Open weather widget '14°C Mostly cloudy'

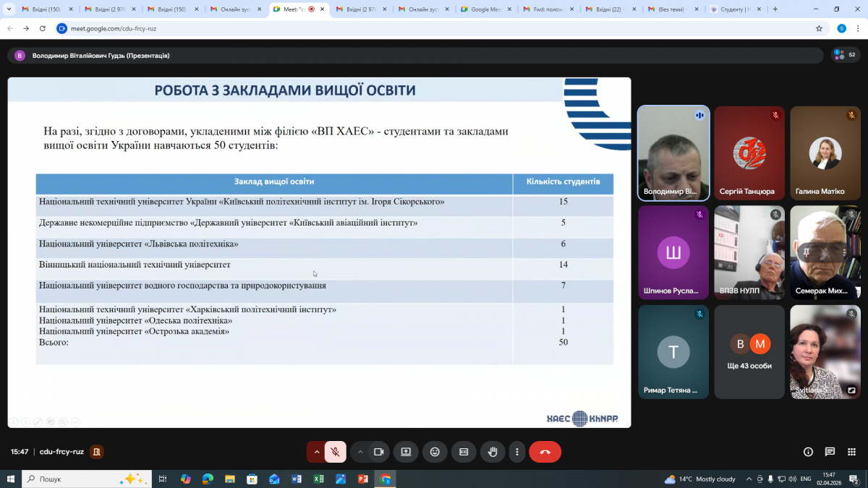pyautogui.click(x=699, y=479)
